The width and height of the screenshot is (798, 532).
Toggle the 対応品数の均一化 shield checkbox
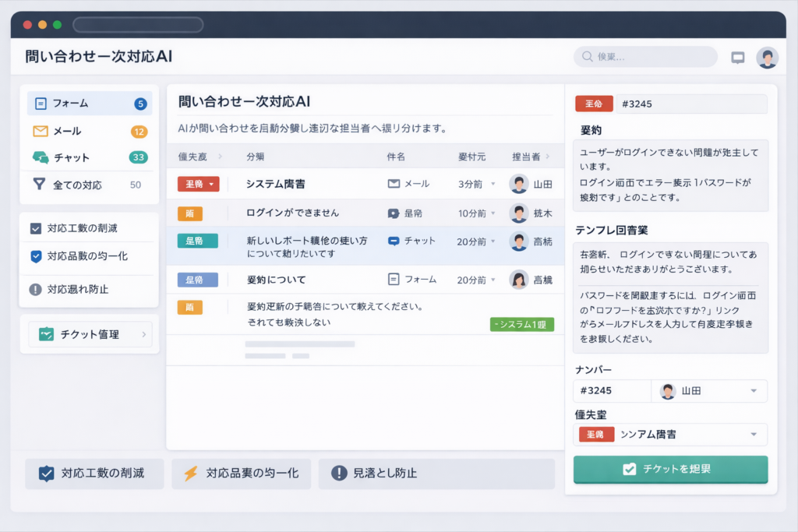pos(35,256)
